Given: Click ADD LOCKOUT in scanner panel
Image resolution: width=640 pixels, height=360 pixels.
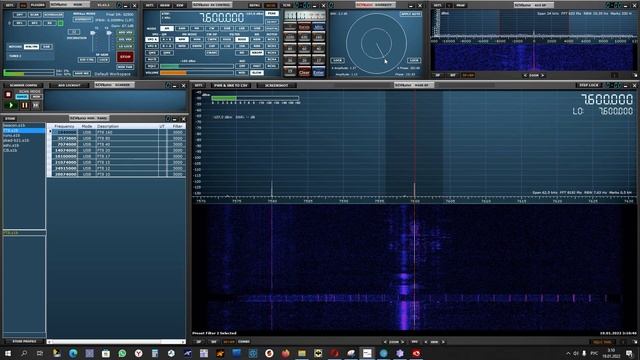Looking at the screenshot, I should pos(69,85).
